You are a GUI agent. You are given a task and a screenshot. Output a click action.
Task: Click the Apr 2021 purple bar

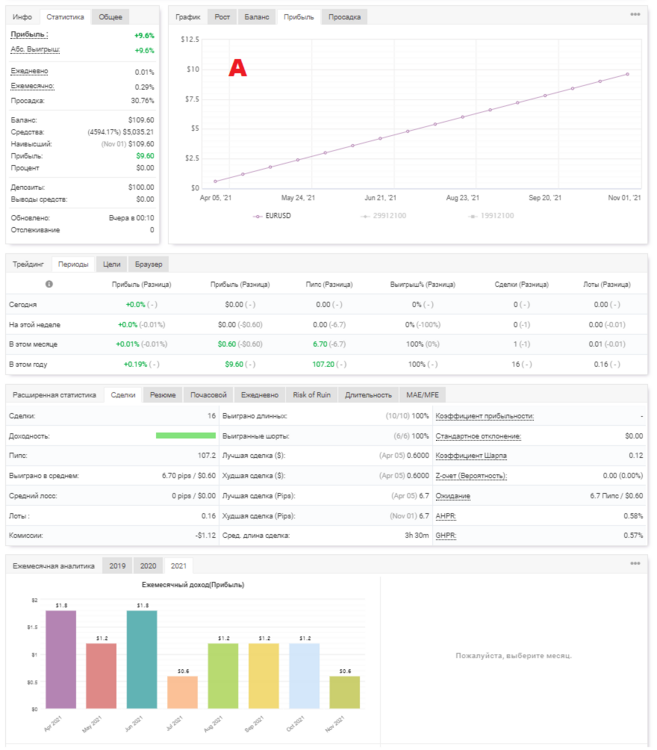coord(61,659)
